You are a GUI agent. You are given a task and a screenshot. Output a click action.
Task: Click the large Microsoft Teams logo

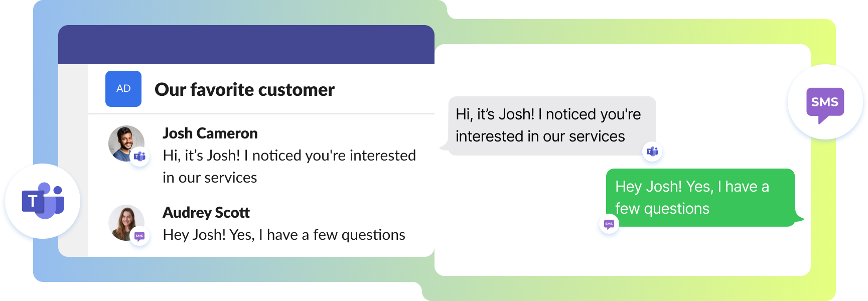43,201
